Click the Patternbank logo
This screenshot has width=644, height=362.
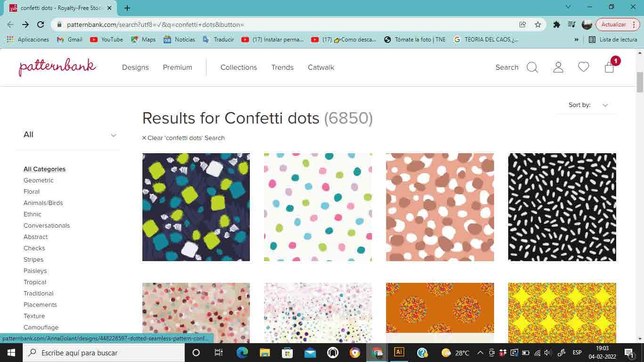pyautogui.click(x=58, y=67)
